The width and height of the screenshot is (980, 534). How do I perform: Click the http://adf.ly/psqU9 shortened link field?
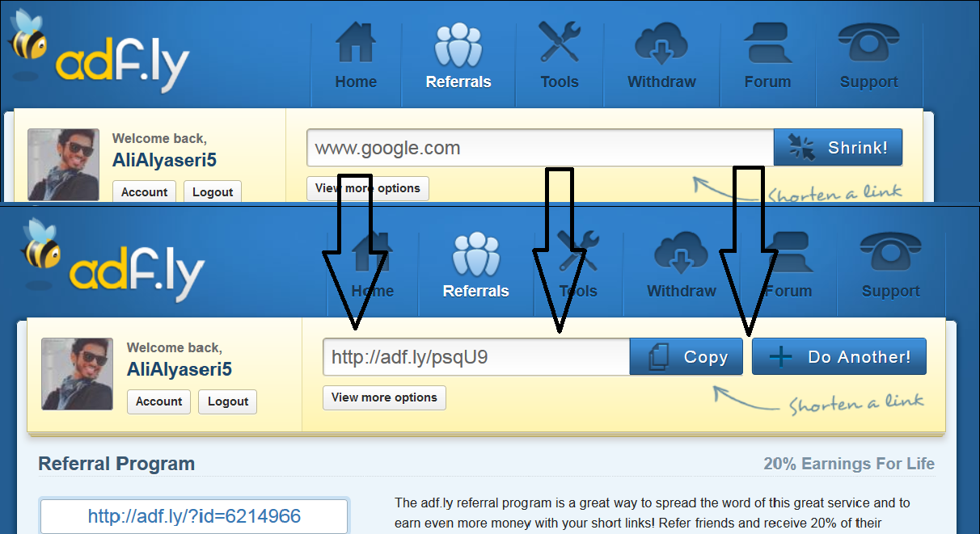[476, 356]
